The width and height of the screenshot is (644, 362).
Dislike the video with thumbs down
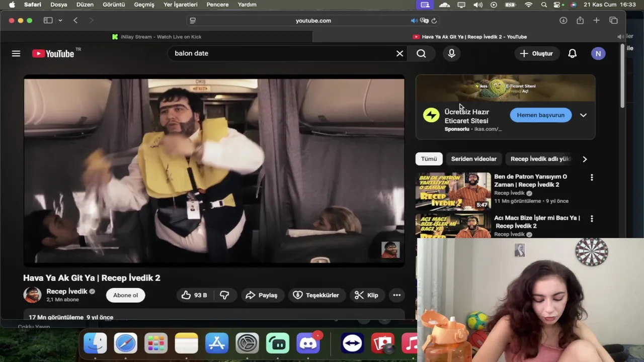(224, 295)
